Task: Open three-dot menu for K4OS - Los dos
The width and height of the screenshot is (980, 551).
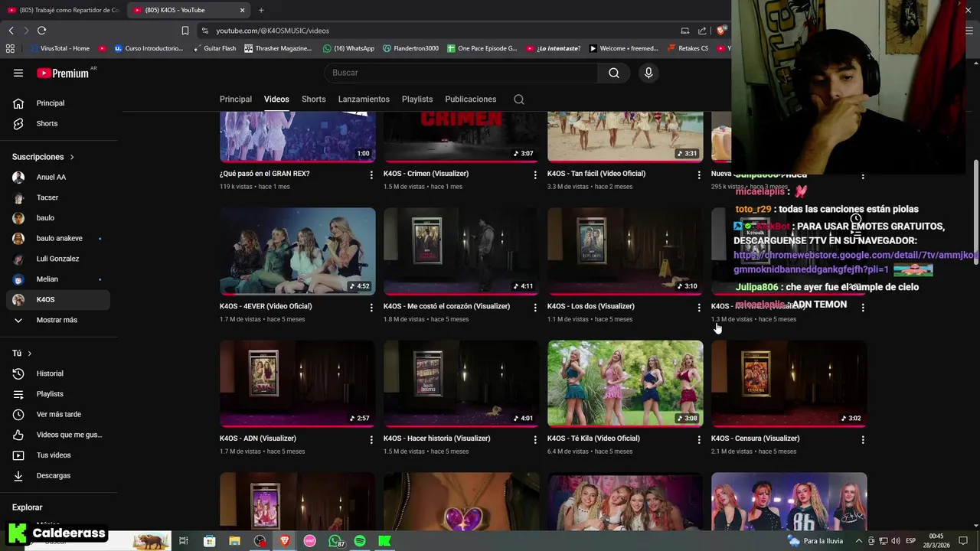Action: point(699,308)
